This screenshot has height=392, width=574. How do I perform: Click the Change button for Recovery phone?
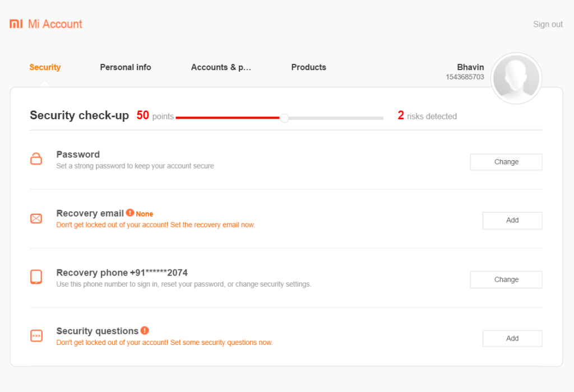[506, 279]
